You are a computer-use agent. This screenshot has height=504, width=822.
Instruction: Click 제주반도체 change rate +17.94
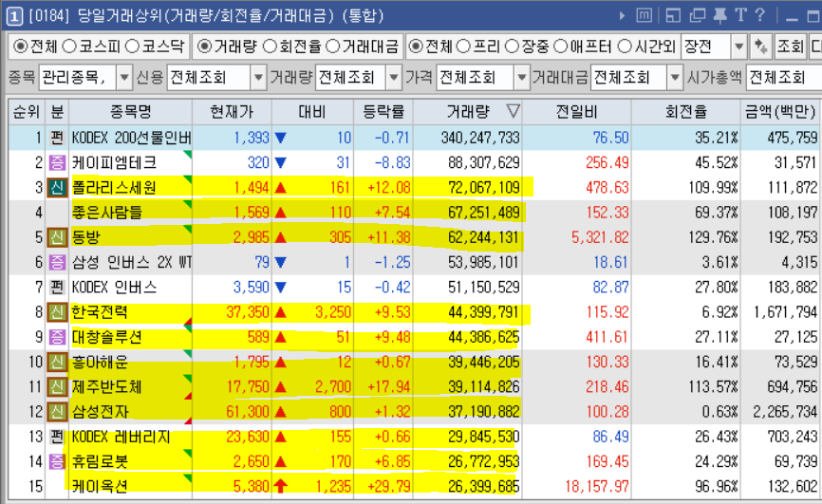point(388,387)
